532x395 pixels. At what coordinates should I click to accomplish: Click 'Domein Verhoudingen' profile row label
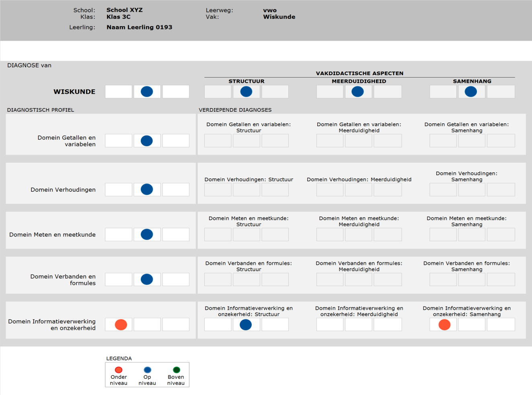[63, 190]
